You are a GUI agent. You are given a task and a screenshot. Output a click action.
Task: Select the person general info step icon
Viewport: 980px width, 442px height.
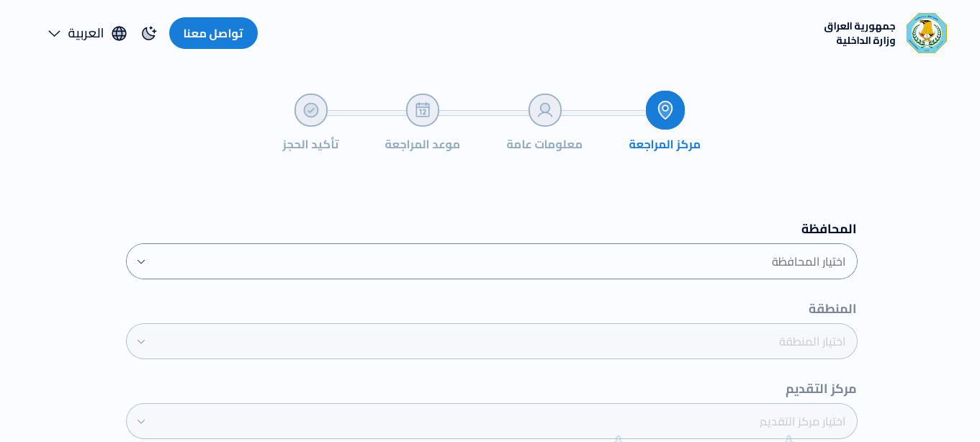coord(545,110)
